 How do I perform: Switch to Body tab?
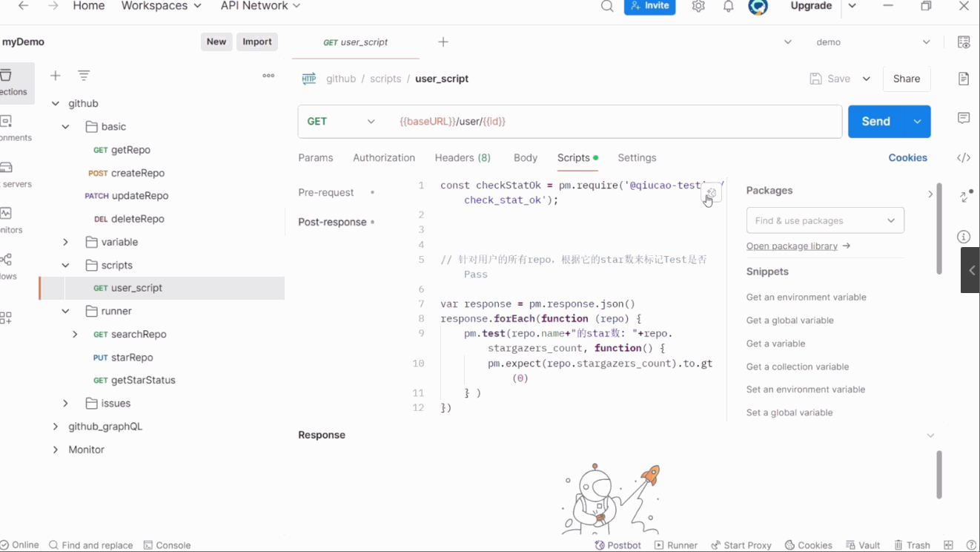coord(526,158)
